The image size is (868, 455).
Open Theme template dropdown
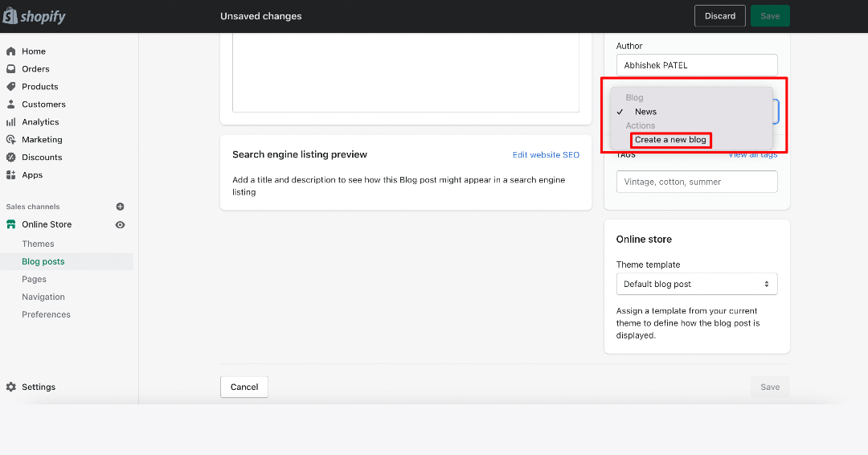(696, 284)
